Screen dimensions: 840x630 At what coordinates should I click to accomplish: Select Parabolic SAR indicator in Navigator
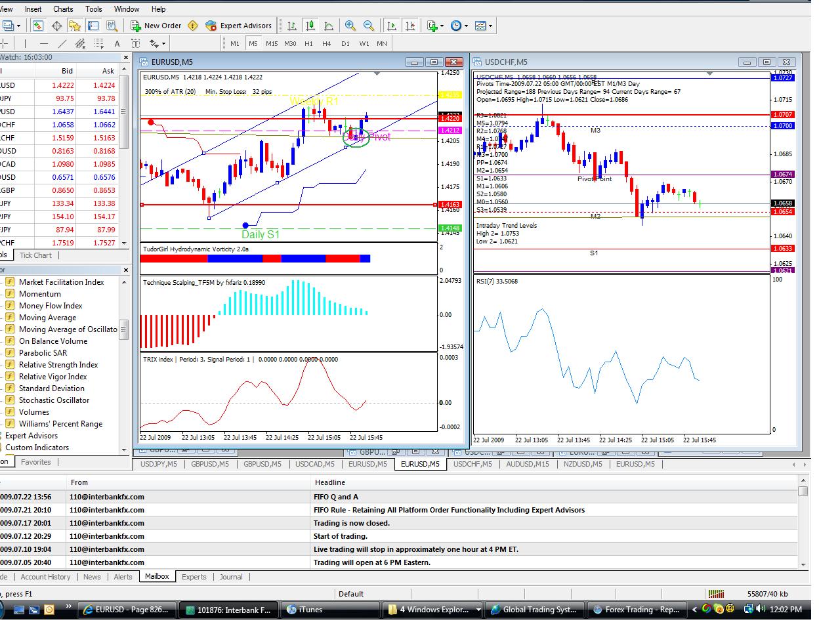pyautogui.click(x=43, y=353)
